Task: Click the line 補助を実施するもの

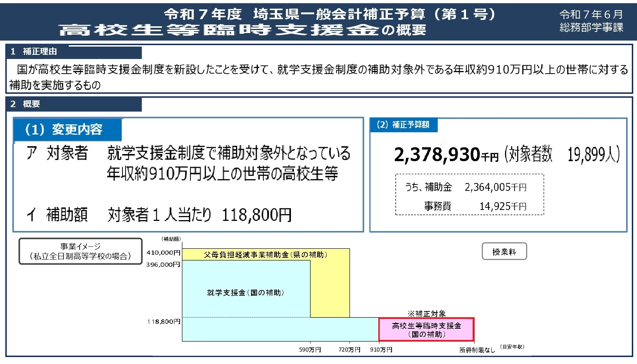Action: coord(55,85)
